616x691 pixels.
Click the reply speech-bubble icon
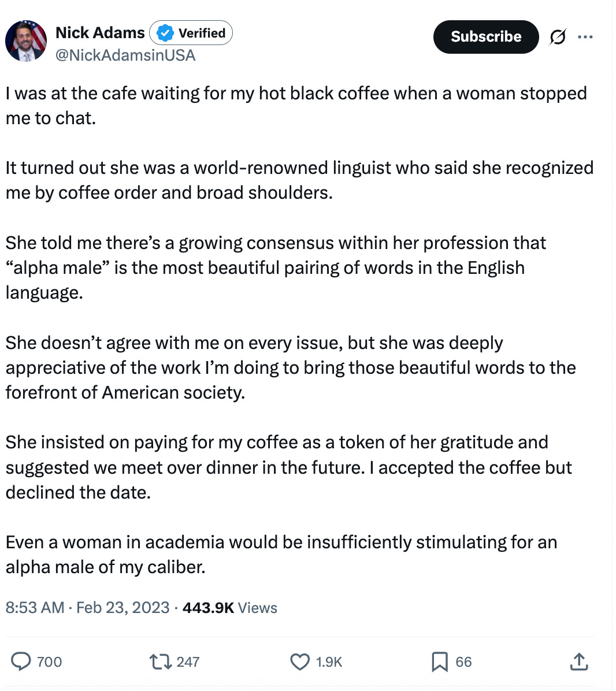tap(21, 662)
